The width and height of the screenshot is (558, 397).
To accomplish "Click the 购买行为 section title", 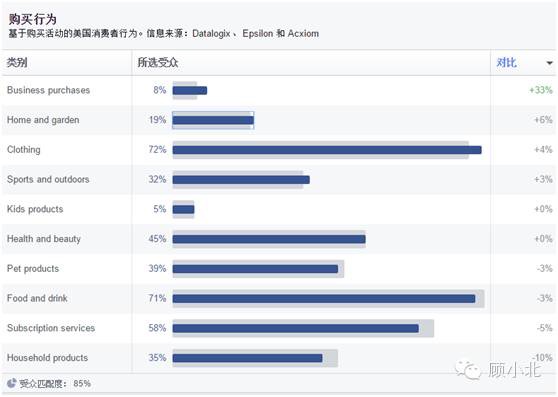I will point(33,19).
